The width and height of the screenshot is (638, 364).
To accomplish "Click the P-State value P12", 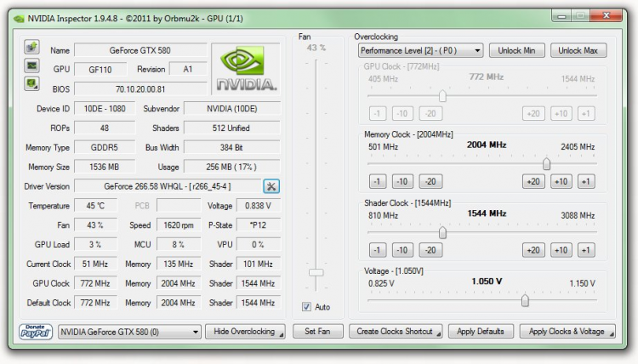I will (x=259, y=225).
